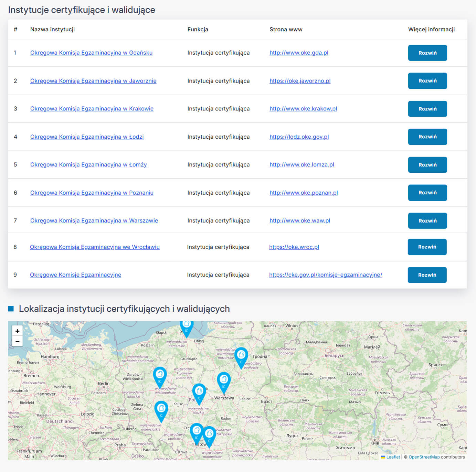
Task: Expand row 9 Okręgowe Komisje Egzaminacyjne
Action: 427,275
